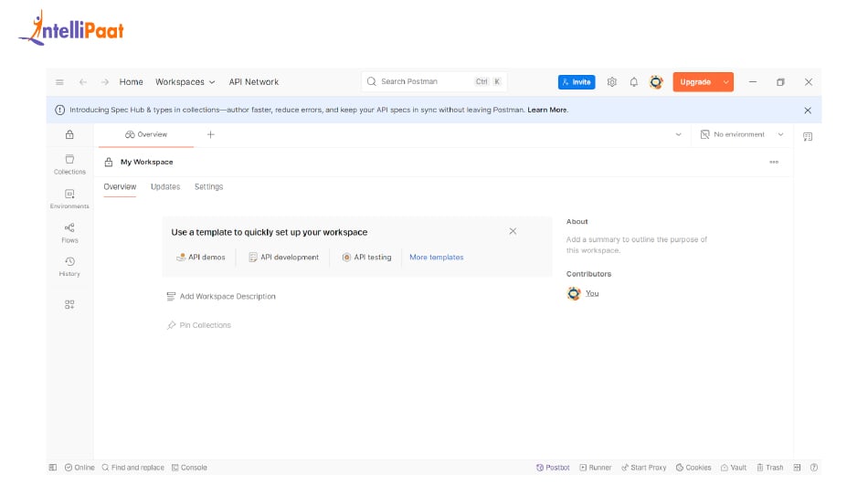Select the Overview tab in tab bar
The height and width of the screenshot is (496, 868).
(146, 134)
